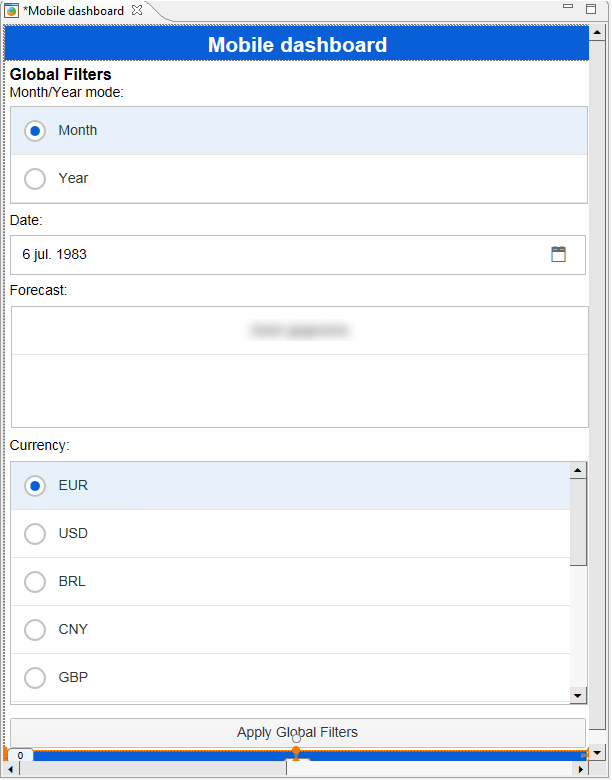612x780 pixels.
Task: Click the editor vertical scroll down arrow
Action: pos(597,753)
